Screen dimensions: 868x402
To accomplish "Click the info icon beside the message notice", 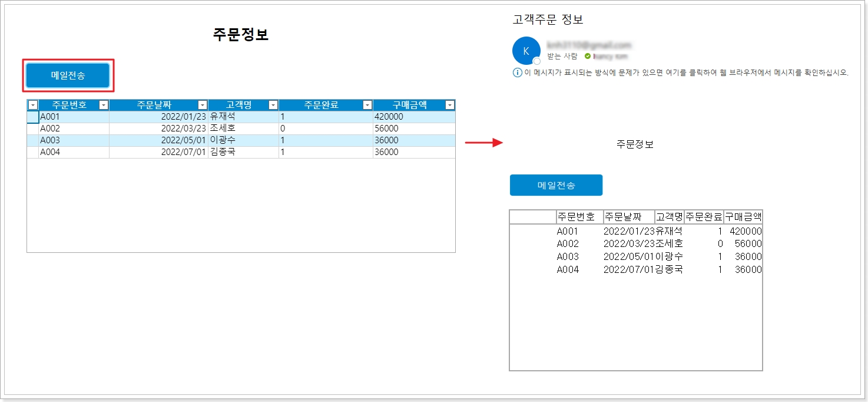I will point(518,73).
